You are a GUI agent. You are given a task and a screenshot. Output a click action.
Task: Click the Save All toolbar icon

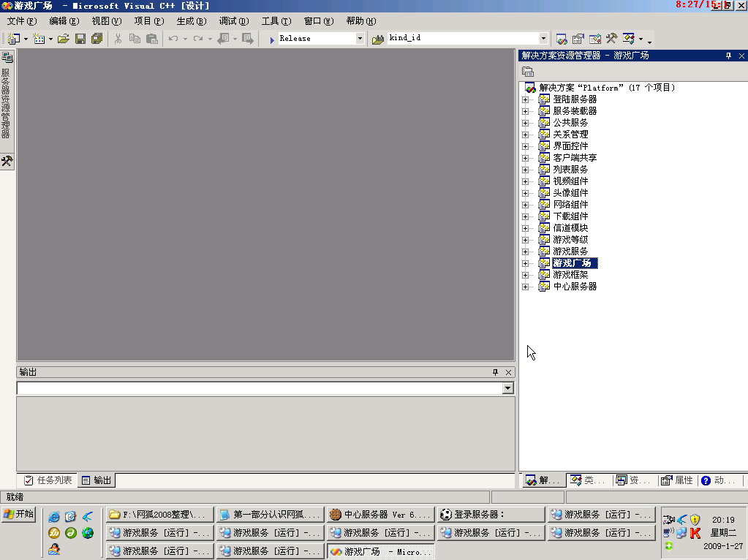pos(97,39)
